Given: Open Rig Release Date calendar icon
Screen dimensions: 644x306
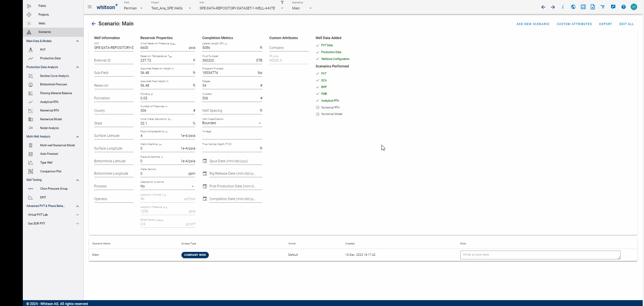Looking at the screenshot, I should tap(205, 174).
